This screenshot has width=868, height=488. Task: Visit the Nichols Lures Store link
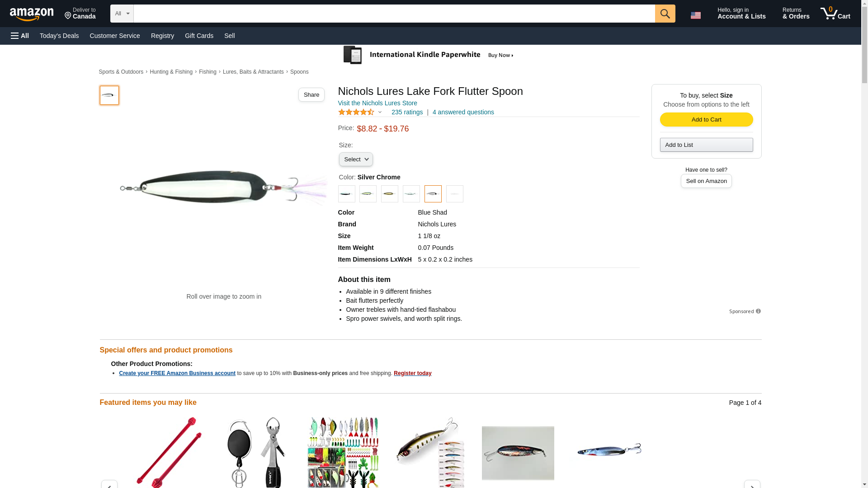377,103
